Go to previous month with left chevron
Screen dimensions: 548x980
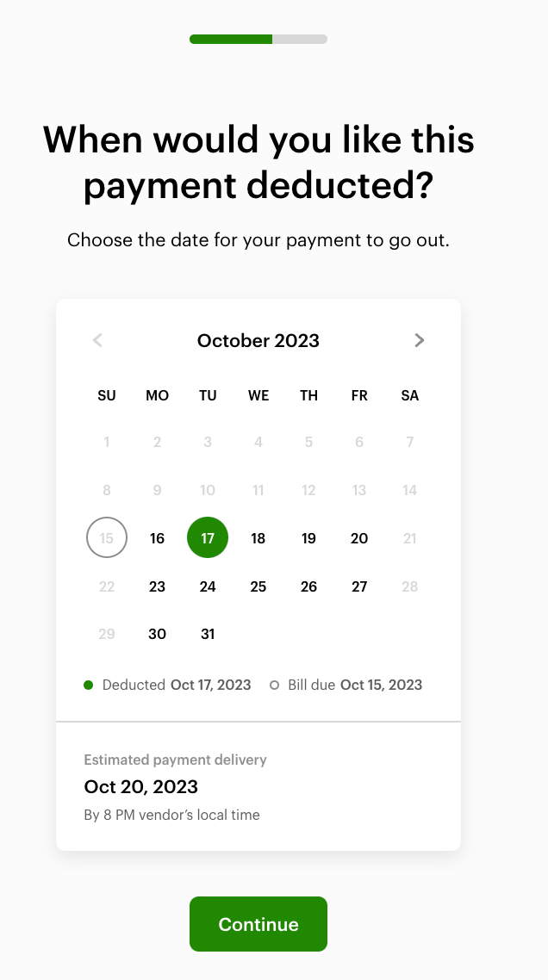97,340
